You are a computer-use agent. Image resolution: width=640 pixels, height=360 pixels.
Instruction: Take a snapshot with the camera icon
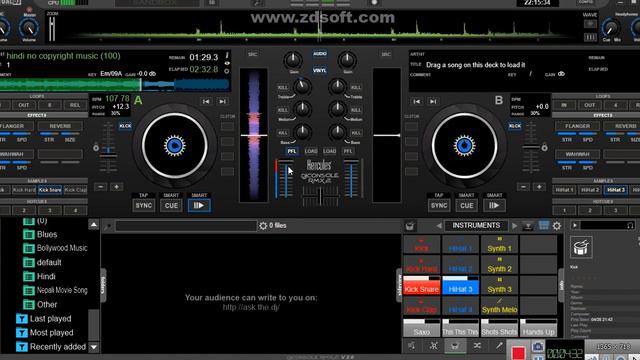tap(538, 347)
